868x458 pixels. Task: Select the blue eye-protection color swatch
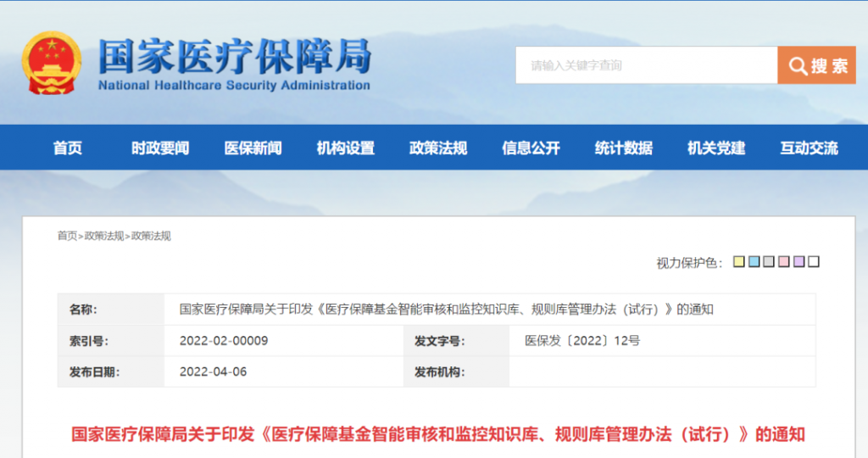click(x=754, y=261)
